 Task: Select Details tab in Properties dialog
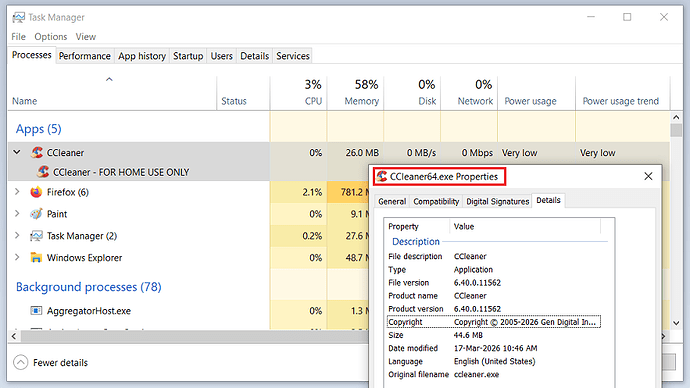pos(548,200)
